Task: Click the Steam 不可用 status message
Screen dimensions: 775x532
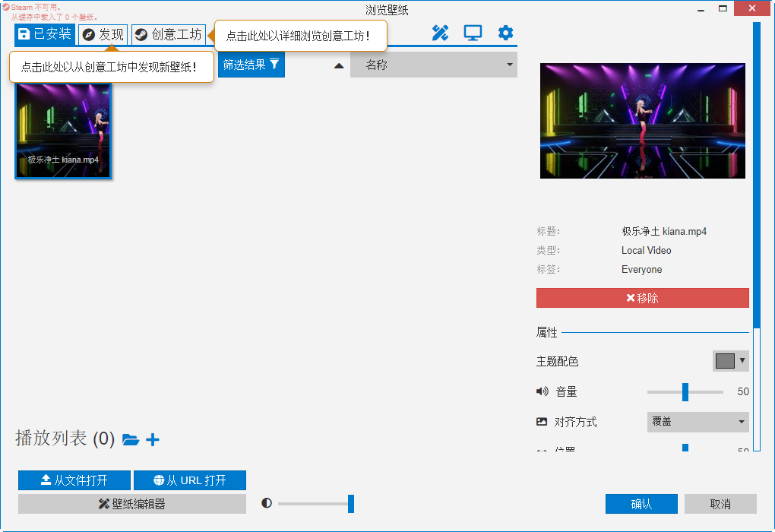Action: click(36, 8)
